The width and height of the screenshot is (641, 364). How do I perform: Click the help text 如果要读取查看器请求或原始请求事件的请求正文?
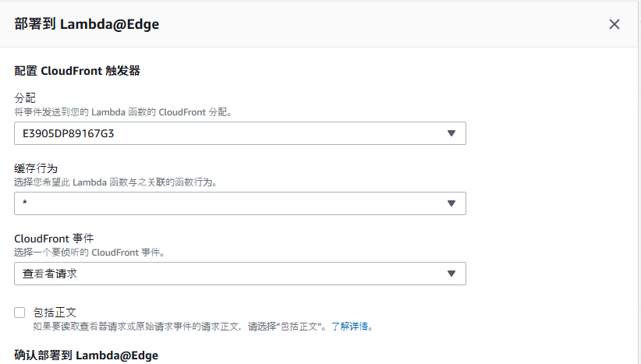pyautogui.click(x=136, y=327)
